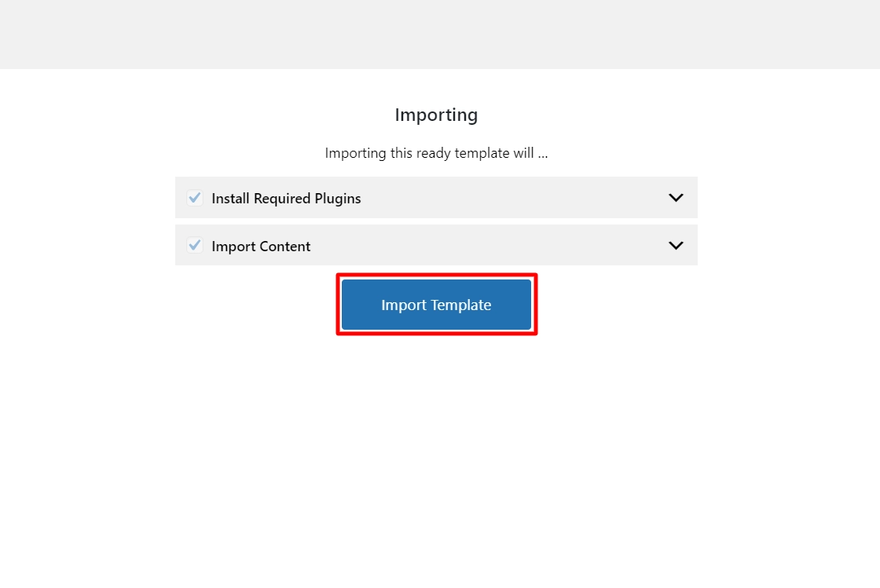Click the down arrow on Import Content row

click(x=676, y=245)
